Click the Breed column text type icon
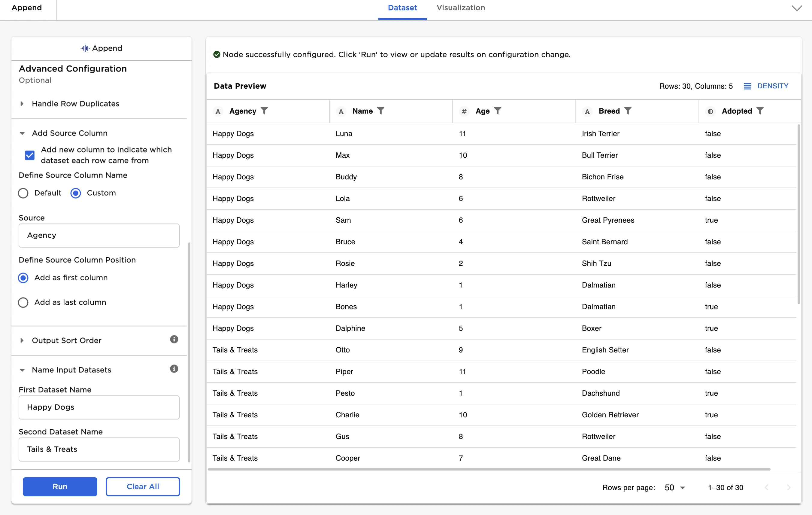The image size is (812, 515). tap(587, 111)
